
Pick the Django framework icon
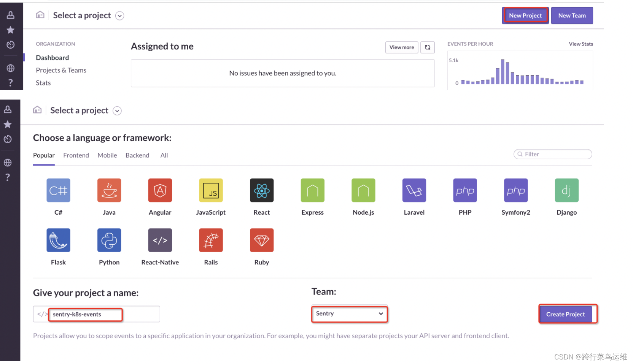(567, 190)
